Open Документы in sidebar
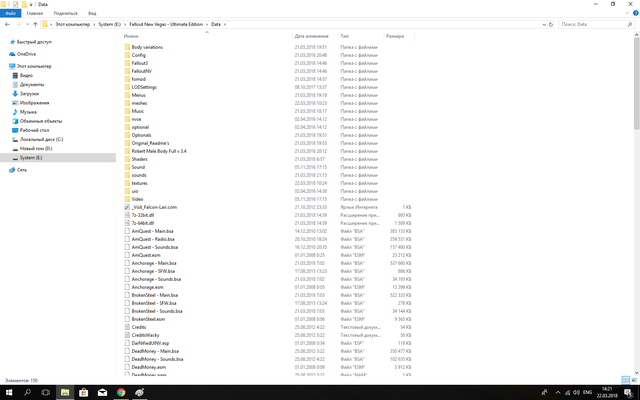The height and width of the screenshot is (400, 640). 32,84
